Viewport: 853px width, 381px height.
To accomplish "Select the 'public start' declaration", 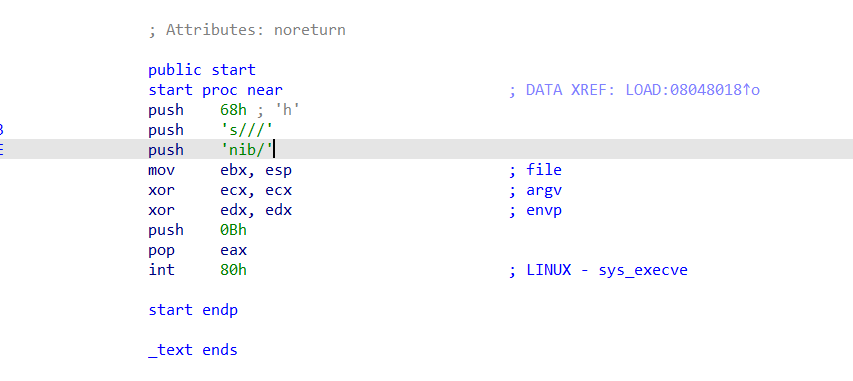I will click(x=202, y=70).
